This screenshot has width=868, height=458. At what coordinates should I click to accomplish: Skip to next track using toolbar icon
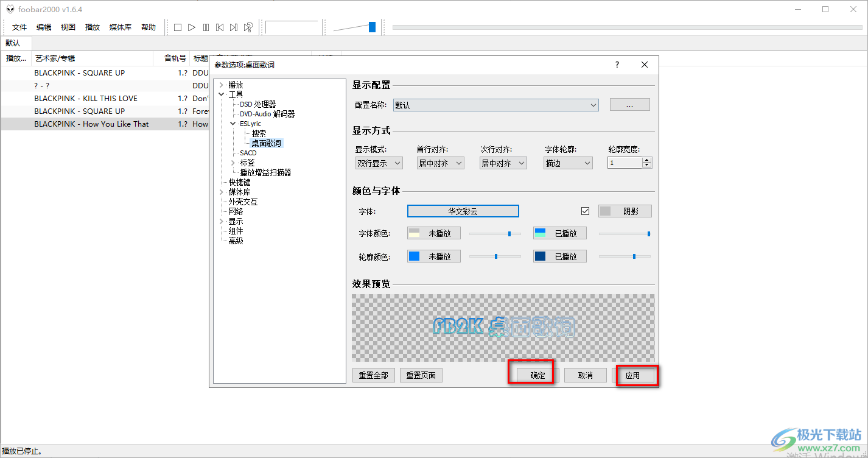click(x=234, y=27)
